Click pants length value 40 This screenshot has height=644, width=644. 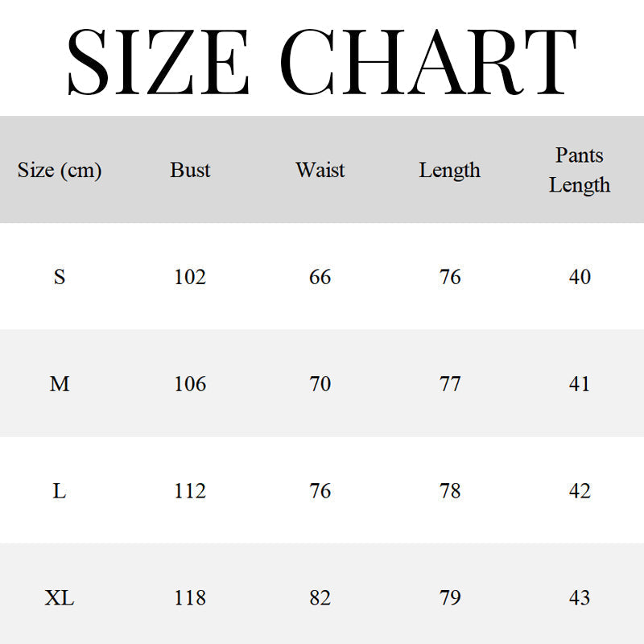(x=580, y=277)
